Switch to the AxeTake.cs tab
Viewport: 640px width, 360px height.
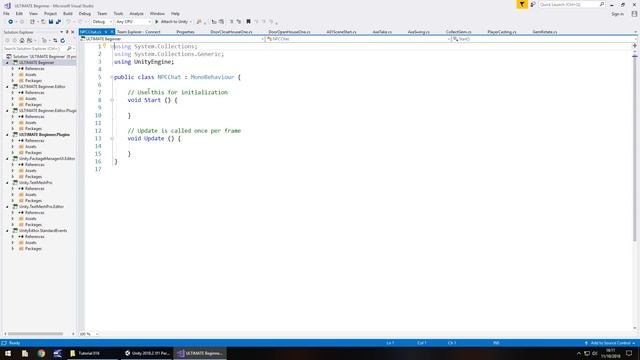[x=382, y=31]
